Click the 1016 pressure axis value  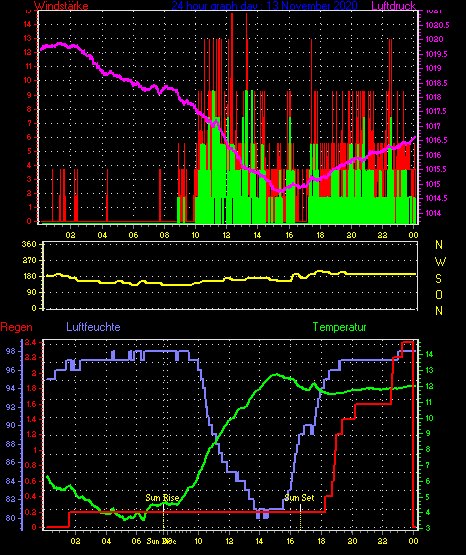pyautogui.click(x=433, y=155)
